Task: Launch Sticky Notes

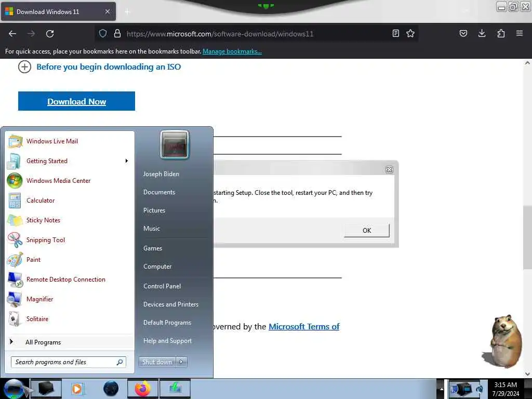Action: (x=70, y=220)
